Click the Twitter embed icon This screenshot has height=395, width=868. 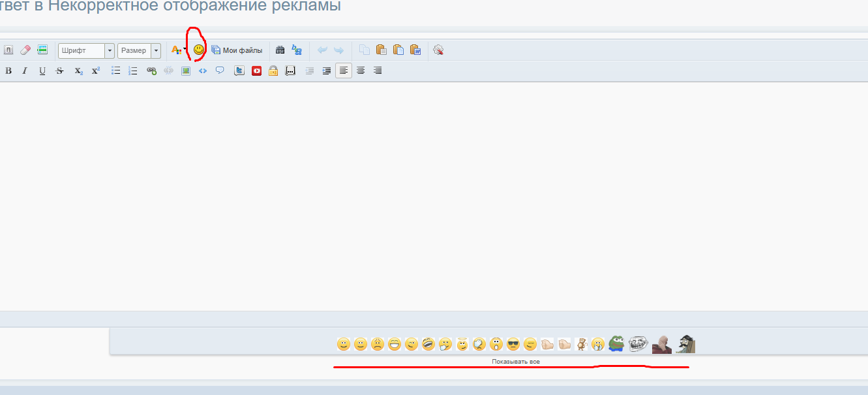[x=239, y=71]
